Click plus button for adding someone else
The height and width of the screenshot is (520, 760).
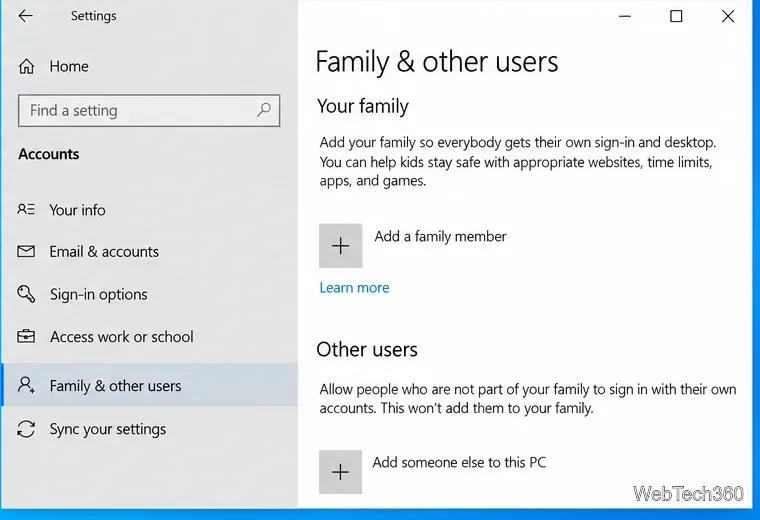[340, 472]
